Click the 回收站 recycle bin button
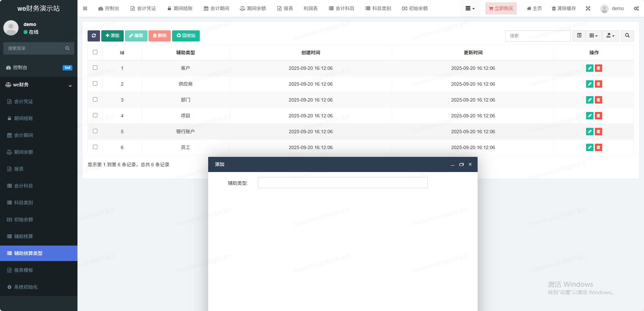Image resolution: width=644 pixels, height=311 pixels. [186, 36]
